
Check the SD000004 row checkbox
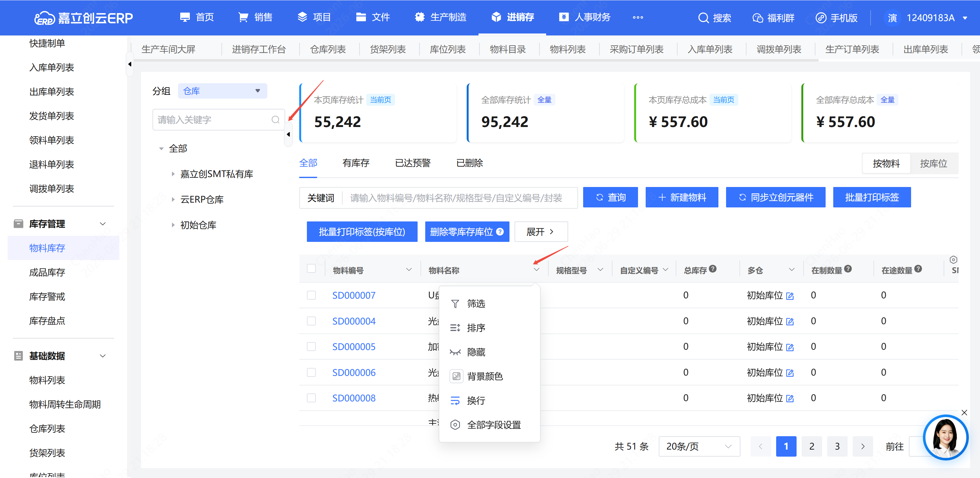311,321
